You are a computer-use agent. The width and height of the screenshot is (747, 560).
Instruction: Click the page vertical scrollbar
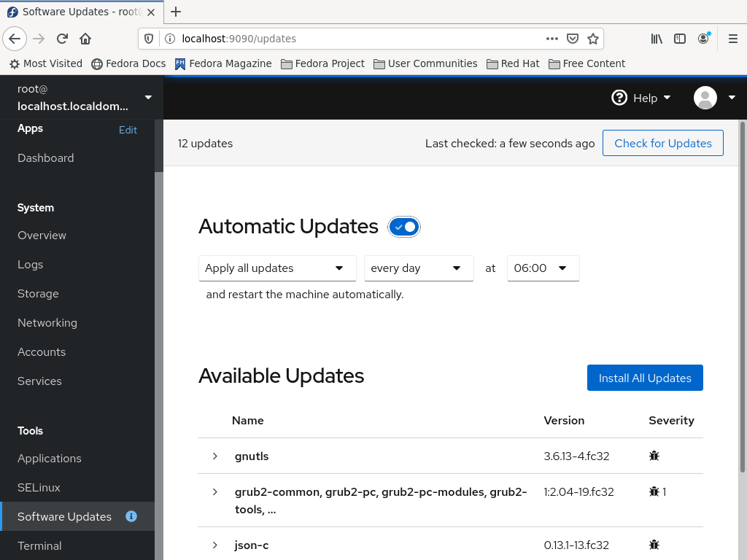point(742,297)
